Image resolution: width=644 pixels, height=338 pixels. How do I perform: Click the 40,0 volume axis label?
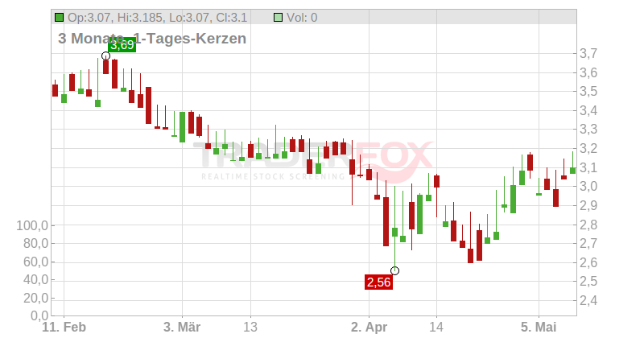pos(36,280)
